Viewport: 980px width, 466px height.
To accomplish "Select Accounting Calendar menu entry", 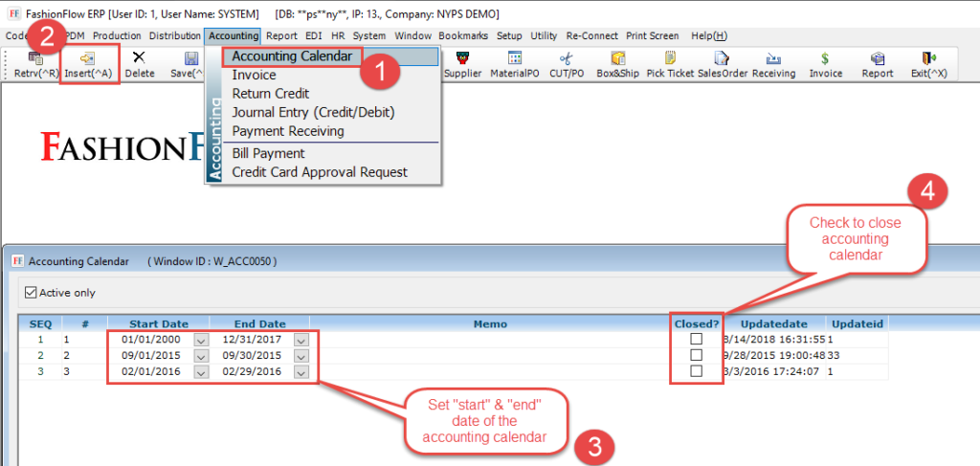I will pyautogui.click(x=292, y=56).
